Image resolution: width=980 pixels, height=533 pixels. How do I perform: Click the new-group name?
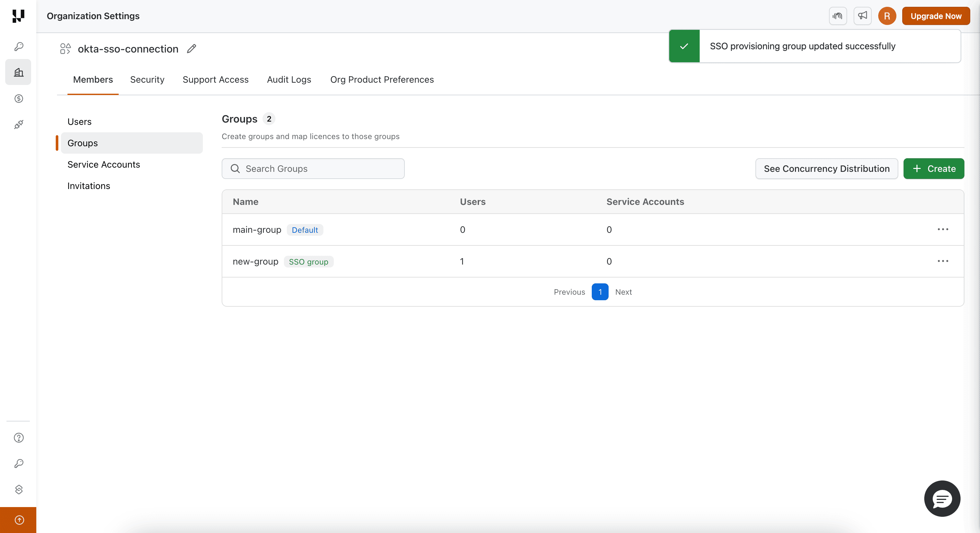256,261
